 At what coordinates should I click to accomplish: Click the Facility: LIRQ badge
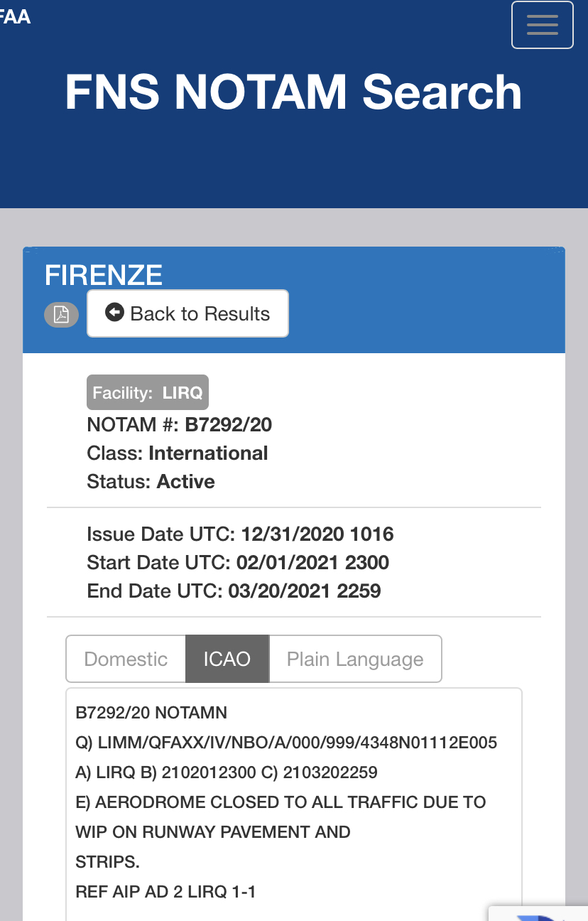(148, 392)
